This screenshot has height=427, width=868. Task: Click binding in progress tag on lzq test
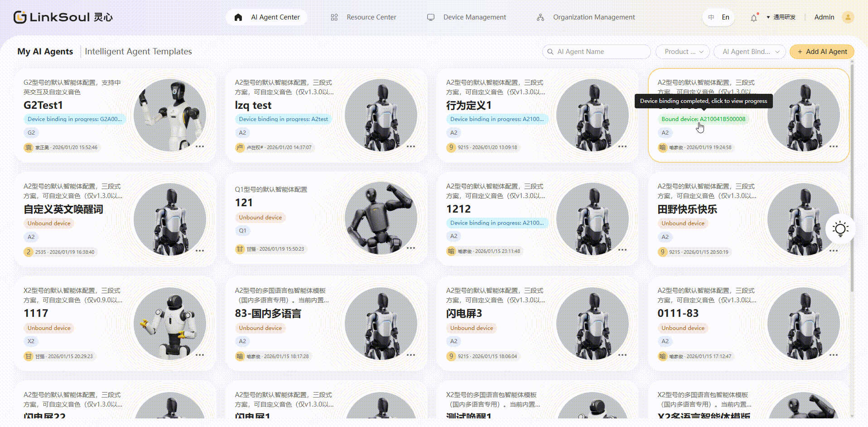[283, 119]
